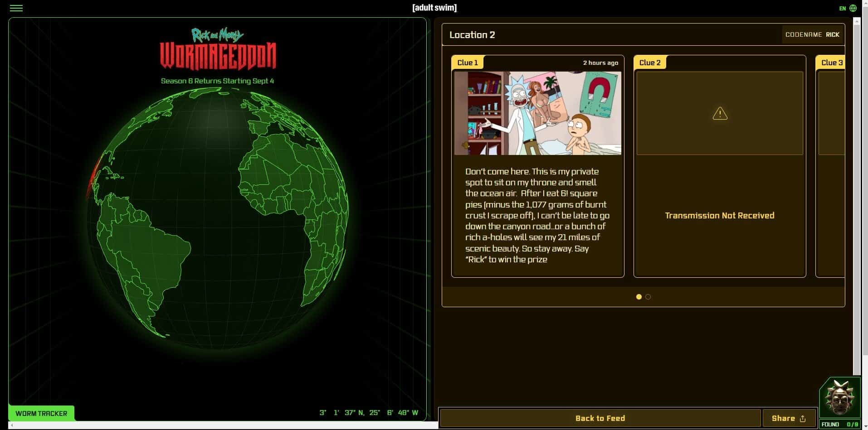868x430 pixels.
Task: Click 'Season 6 Returns Starting Sept 4' text
Action: point(217,81)
